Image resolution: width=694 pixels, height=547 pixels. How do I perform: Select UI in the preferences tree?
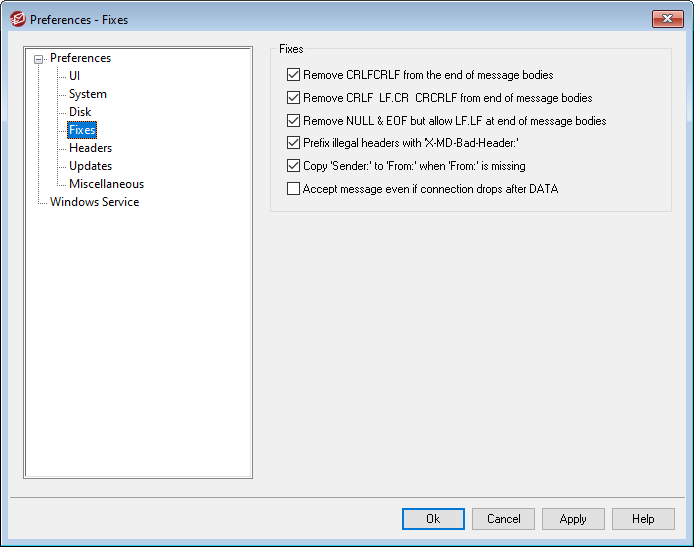coord(75,76)
